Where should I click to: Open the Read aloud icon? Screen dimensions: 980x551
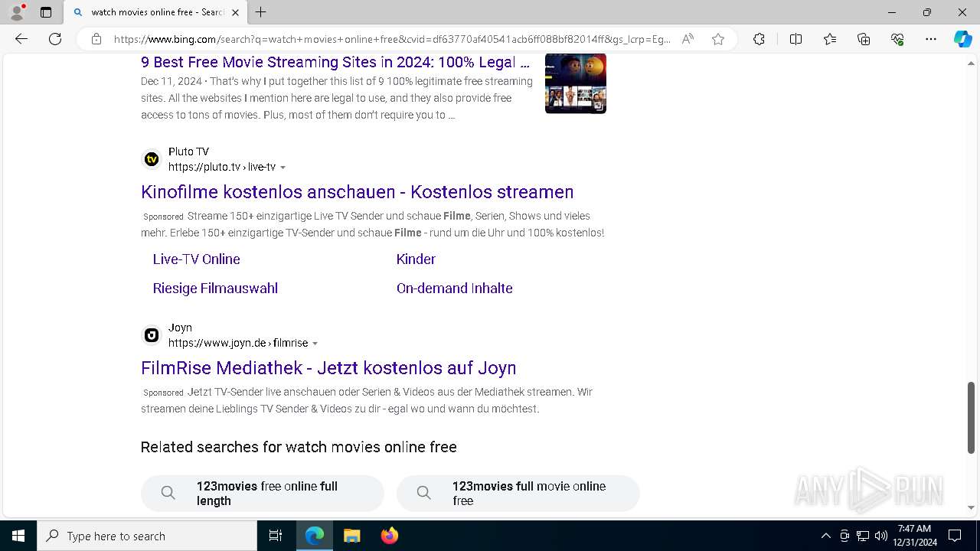[688, 39]
